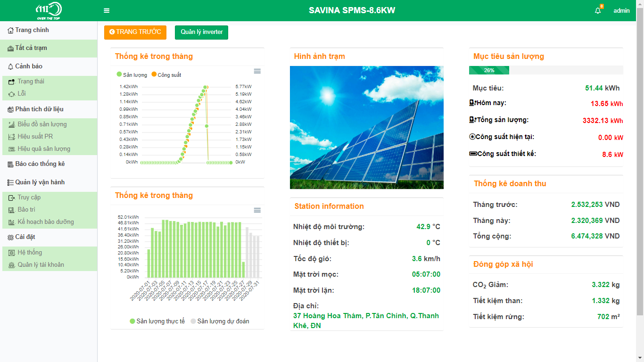Image resolution: width=644 pixels, height=362 pixels.
Task: Open the top chart's hamburger context menu
Action: pyautogui.click(x=257, y=71)
